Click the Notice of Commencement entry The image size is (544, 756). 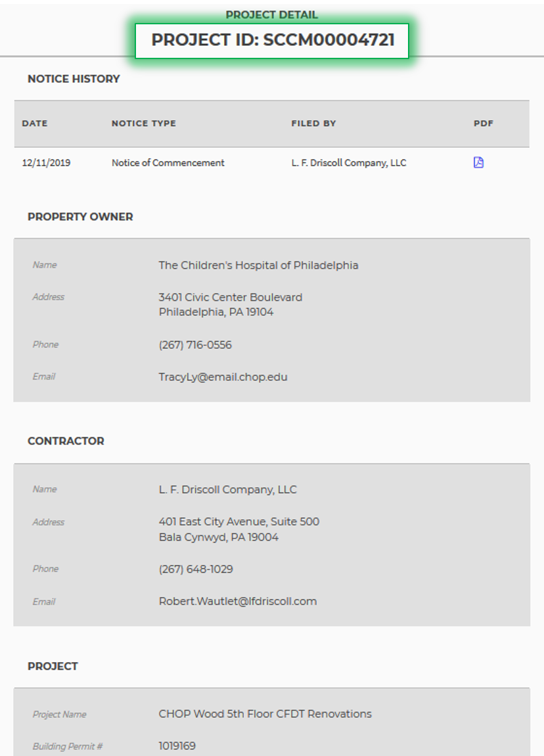[x=168, y=163]
